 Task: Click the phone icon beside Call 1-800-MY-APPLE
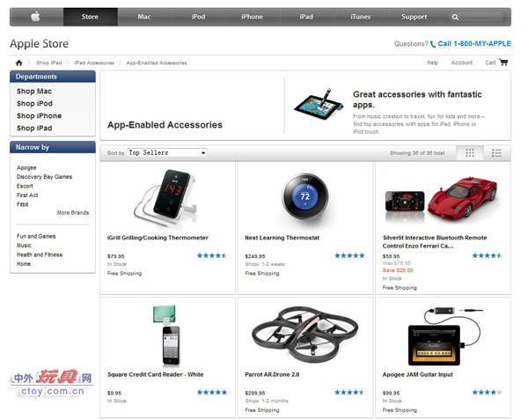point(433,44)
